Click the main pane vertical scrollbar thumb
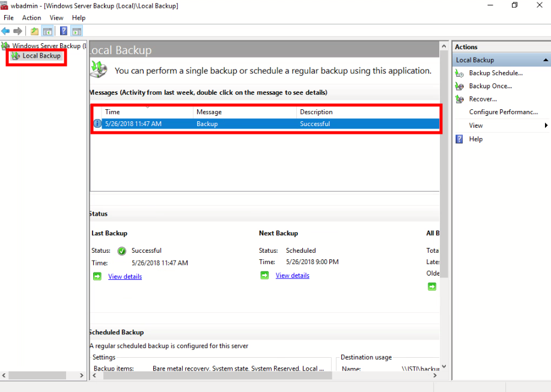Screen dimensions: 551x392 tap(444, 164)
